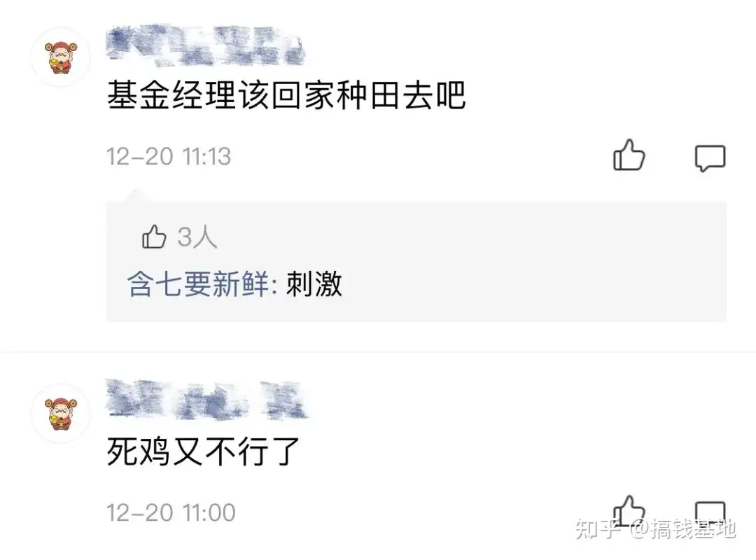Tap the comment text 基金经理该回家种田去吧
This screenshot has width=756, height=560.
[286, 95]
